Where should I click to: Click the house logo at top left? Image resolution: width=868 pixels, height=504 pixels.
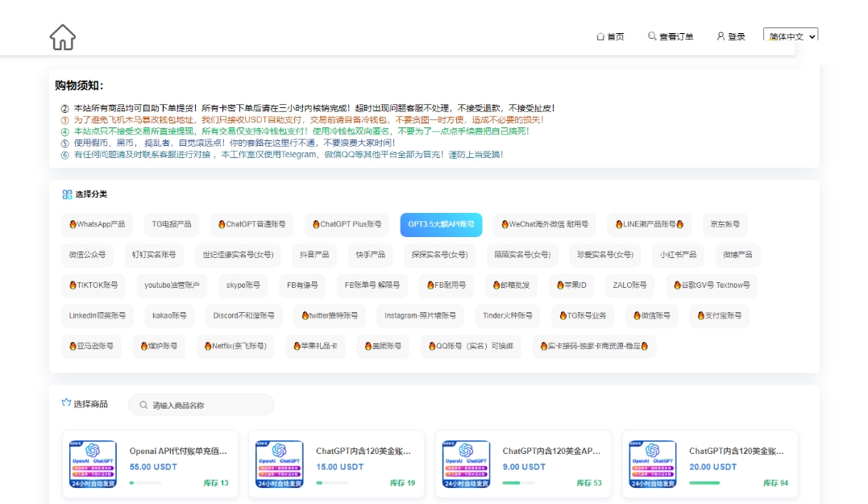click(62, 35)
